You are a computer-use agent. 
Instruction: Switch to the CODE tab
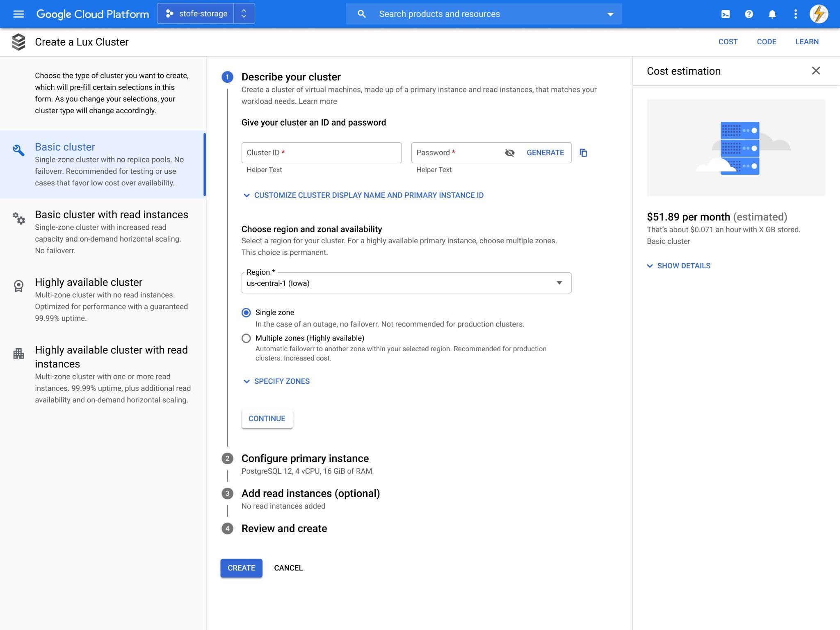click(x=767, y=42)
